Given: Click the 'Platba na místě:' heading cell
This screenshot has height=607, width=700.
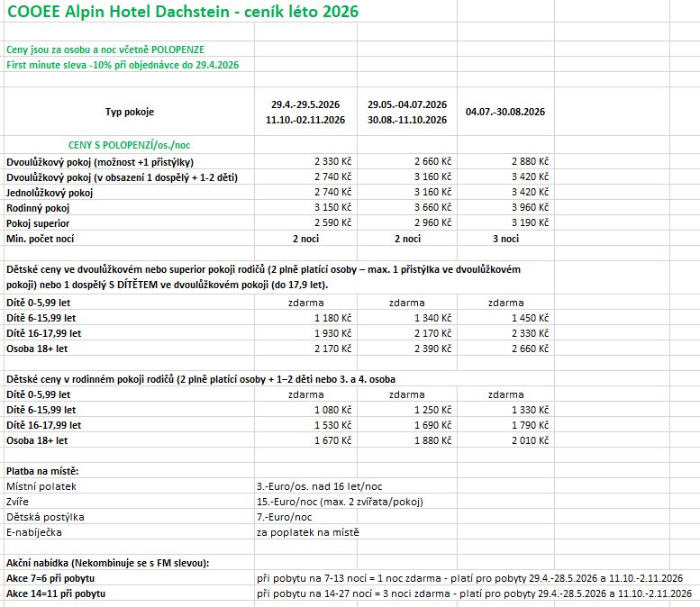Looking at the screenshot, I should (x=42, y=471).
